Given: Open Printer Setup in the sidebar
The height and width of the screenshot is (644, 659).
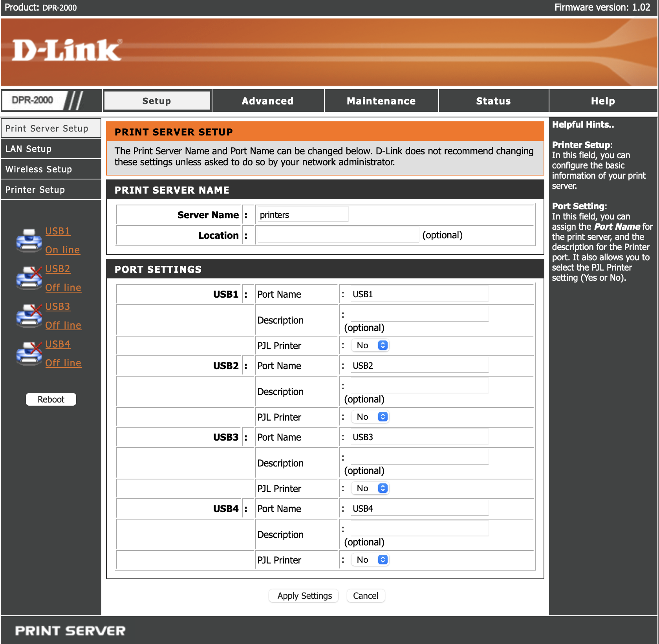Looking at the screenshot, I should tap(51, 190).
